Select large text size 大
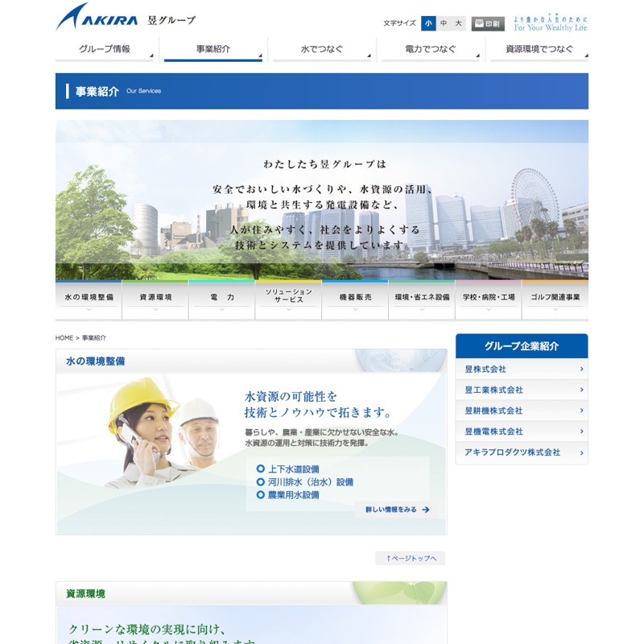Viewport: 644px width, 644px height. 458,23
